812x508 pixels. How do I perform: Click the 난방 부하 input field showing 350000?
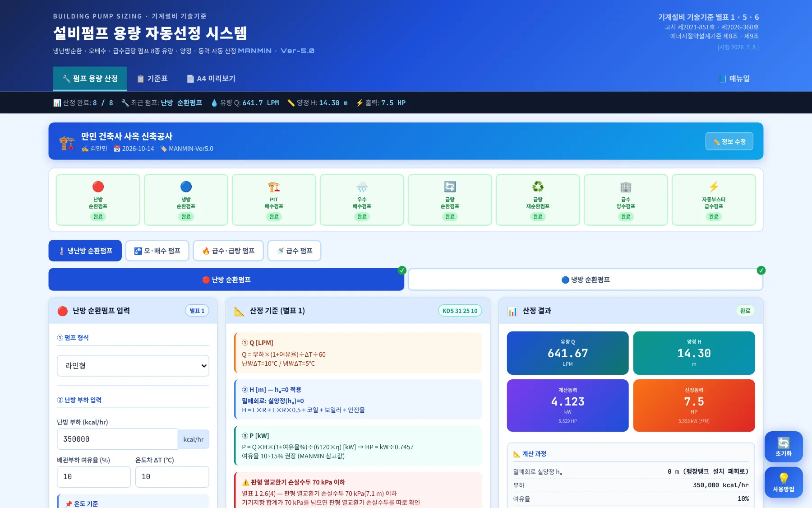click(x=117, y=439)
